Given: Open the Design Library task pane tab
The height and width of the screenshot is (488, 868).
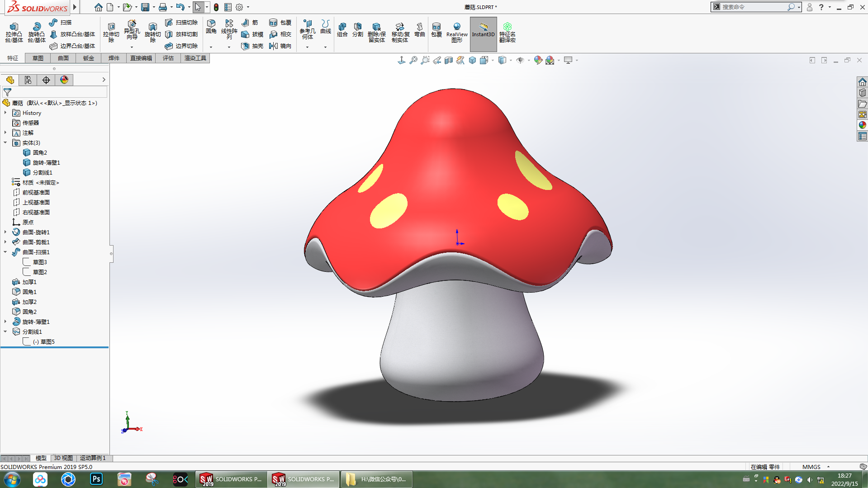Looking at the screenshot, I should [863, 93].
